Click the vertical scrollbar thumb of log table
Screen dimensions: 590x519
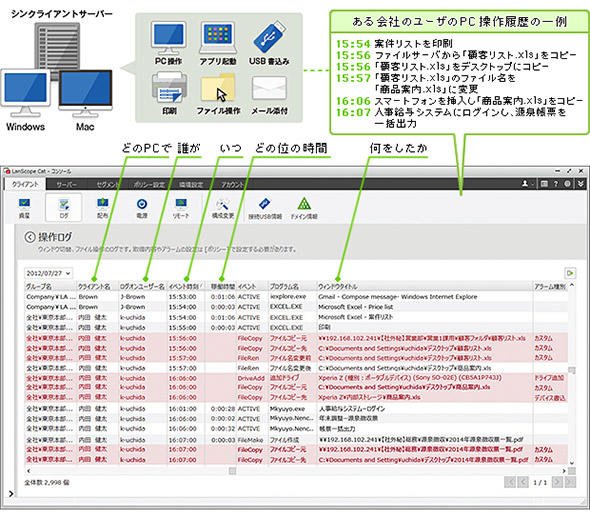click(x=572, y=370)
